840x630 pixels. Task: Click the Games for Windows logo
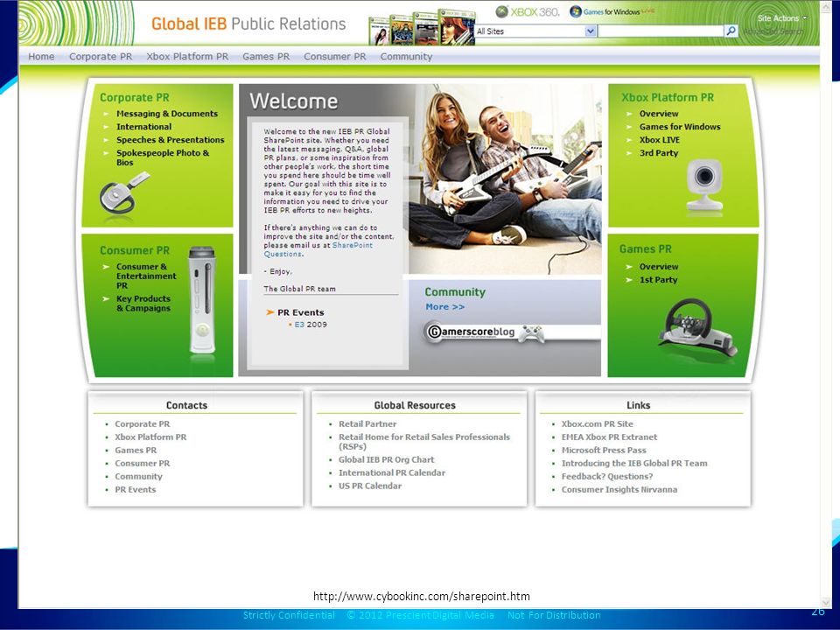click(x=611, y=11)
